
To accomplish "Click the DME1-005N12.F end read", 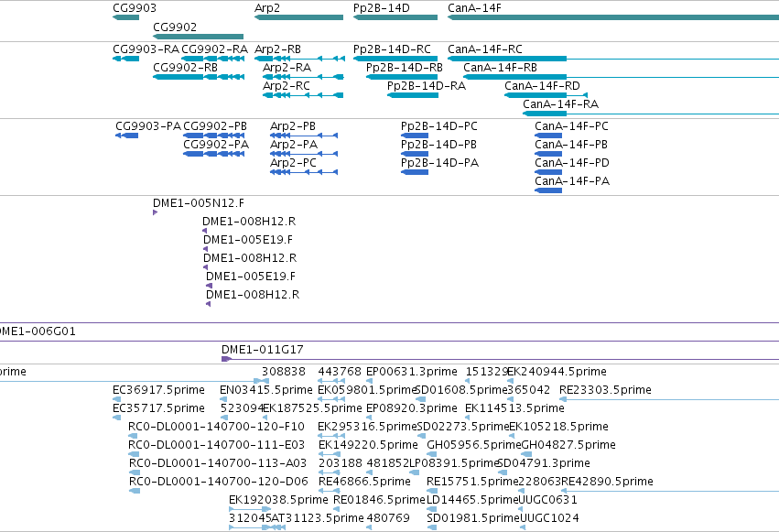I will point(155,212).
